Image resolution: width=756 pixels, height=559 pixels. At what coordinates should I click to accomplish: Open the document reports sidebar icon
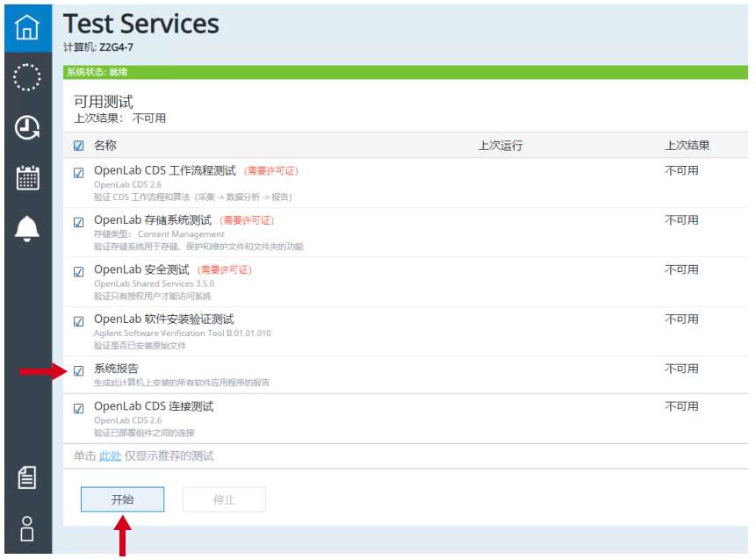coord(27,477)
